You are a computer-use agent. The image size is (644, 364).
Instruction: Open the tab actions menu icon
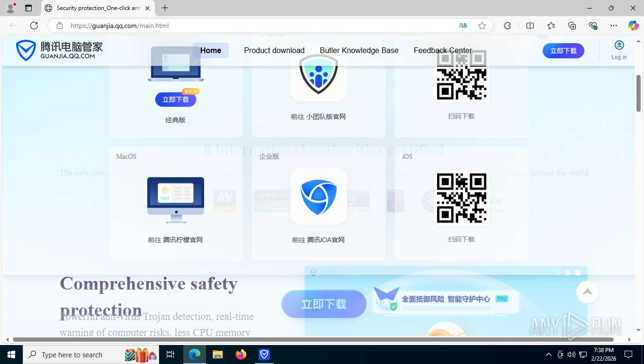click(x=28, y=8)
